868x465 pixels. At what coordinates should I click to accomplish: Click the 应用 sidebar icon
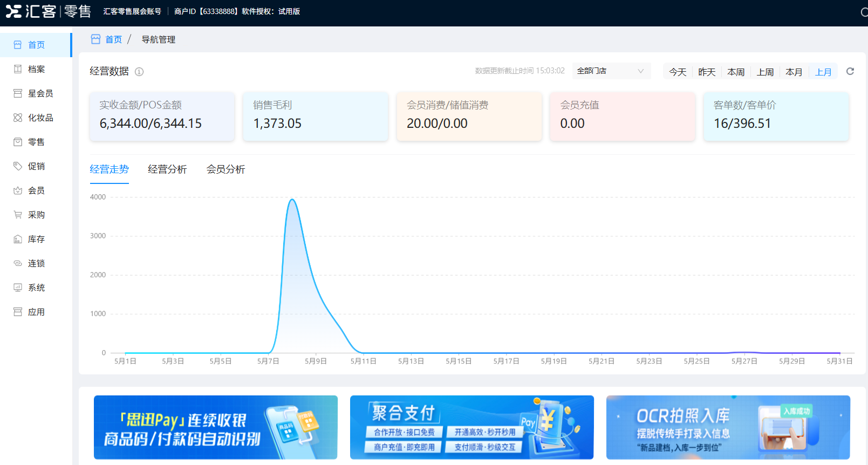tap(18, 312)
